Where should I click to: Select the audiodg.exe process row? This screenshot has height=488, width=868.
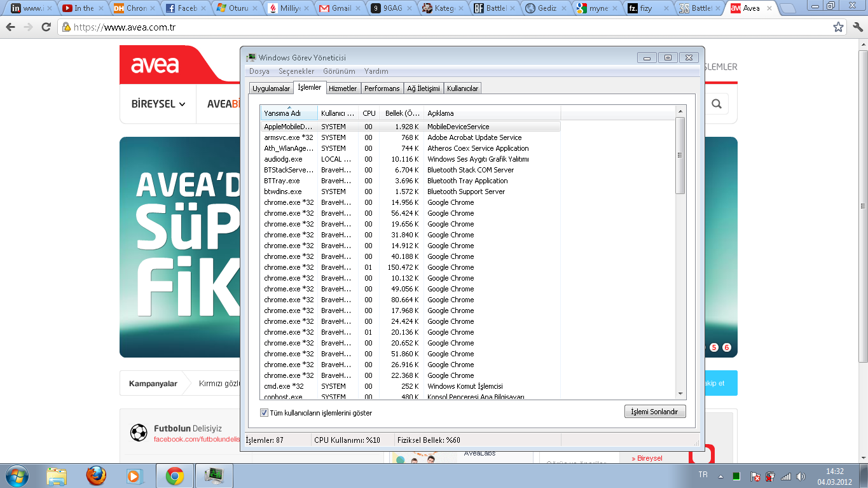pos(411,159)
